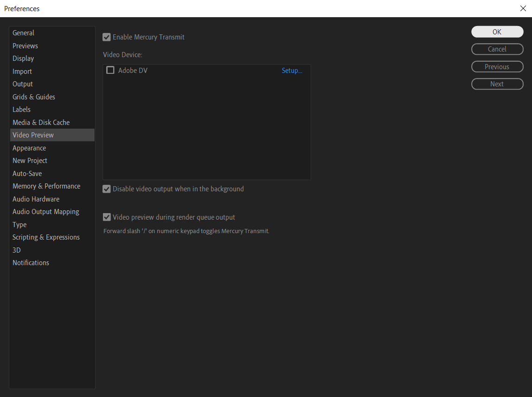Open Media & Disk Cache settings
Image resolution: width=532 pixels, height=397 pixels.
pyautogui.click(x=41, y=123)
